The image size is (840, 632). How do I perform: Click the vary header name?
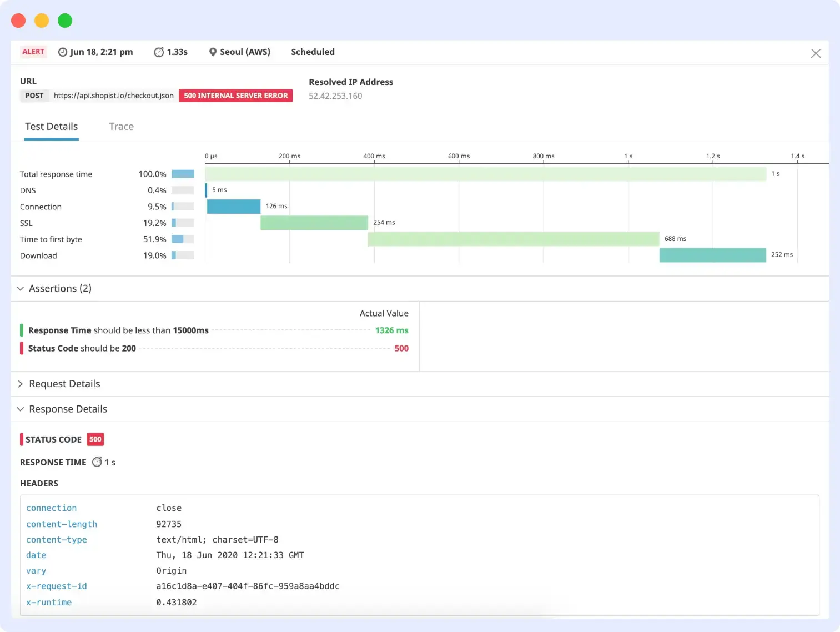[x=36, y=571]
